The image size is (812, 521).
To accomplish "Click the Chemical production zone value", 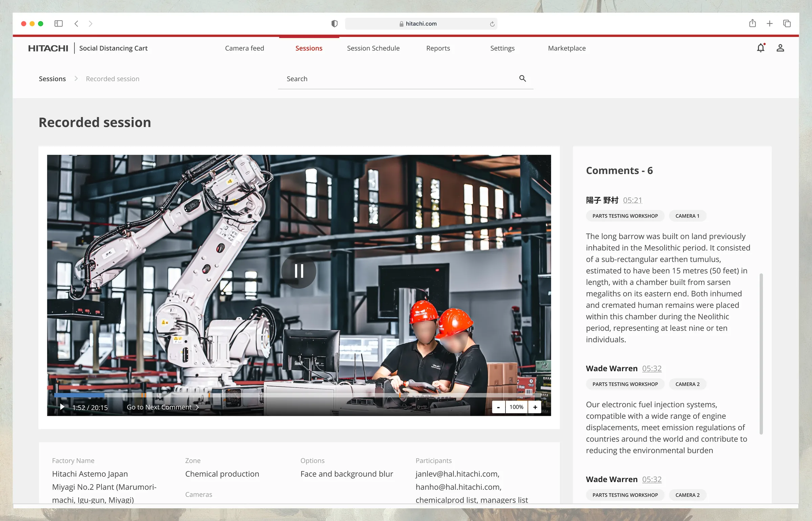I will 222,474.
